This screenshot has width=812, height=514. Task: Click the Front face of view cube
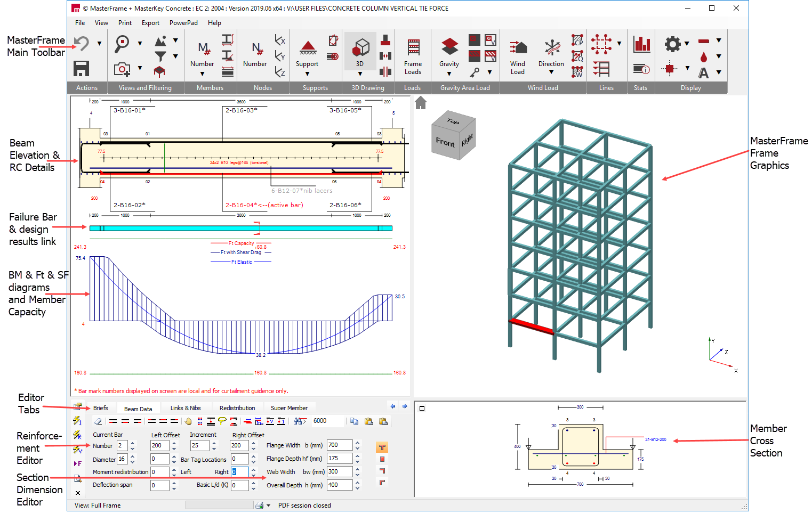[445, 142]
